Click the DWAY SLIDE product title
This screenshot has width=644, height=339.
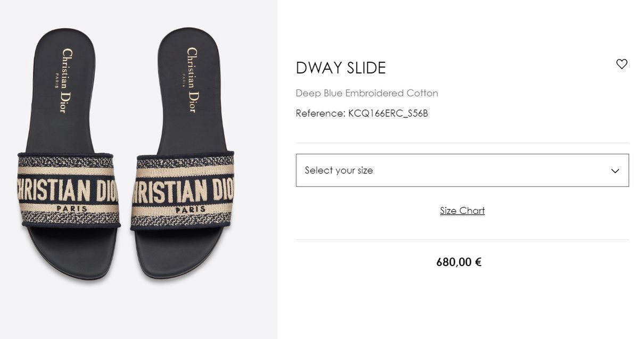(341, 68)
